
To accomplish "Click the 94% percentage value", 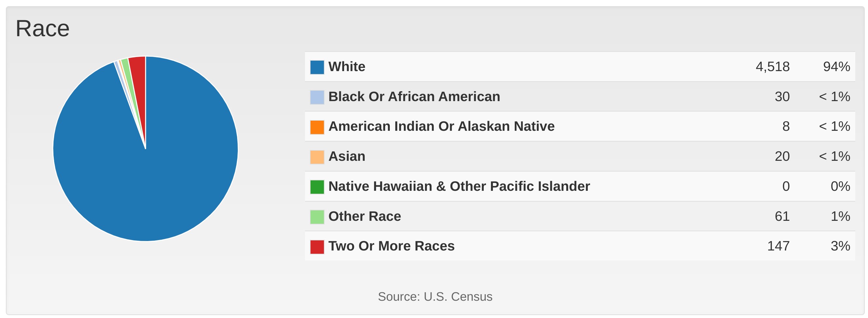I will [836, 67].
